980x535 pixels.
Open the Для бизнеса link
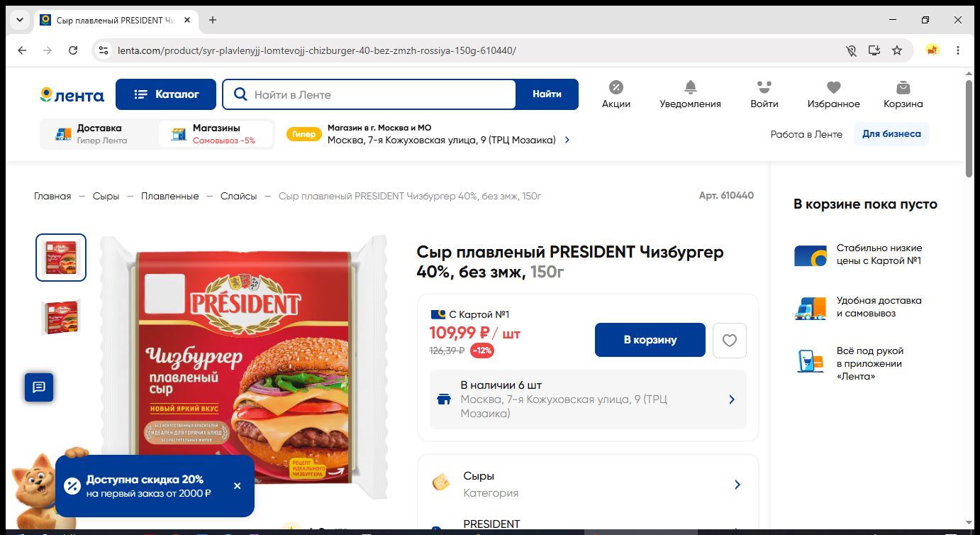[891, 134]
